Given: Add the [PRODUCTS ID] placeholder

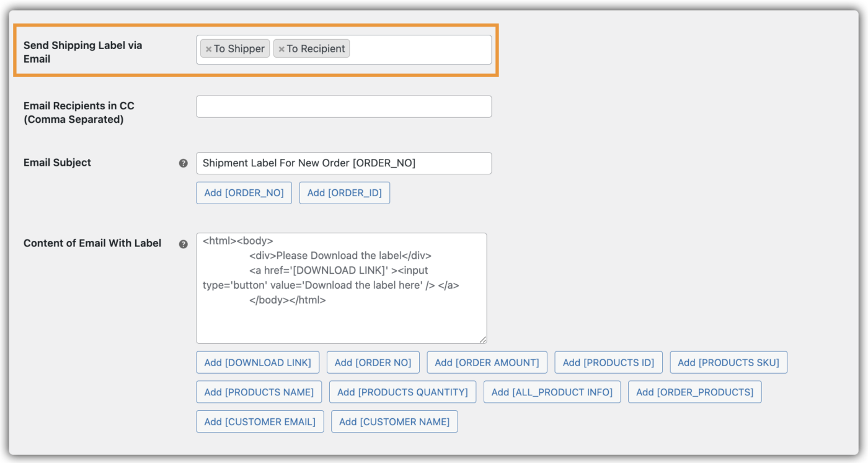Looking at the screenshot, I should (608, 362).
